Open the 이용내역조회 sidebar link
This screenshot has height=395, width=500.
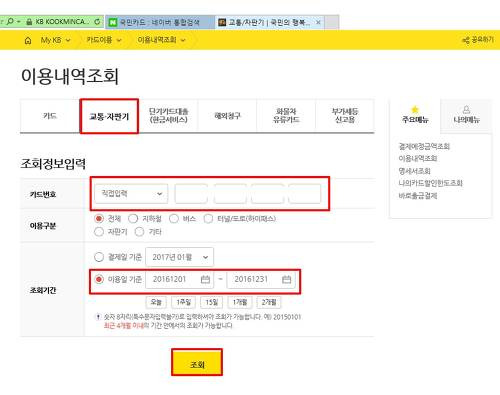(418, 158)
